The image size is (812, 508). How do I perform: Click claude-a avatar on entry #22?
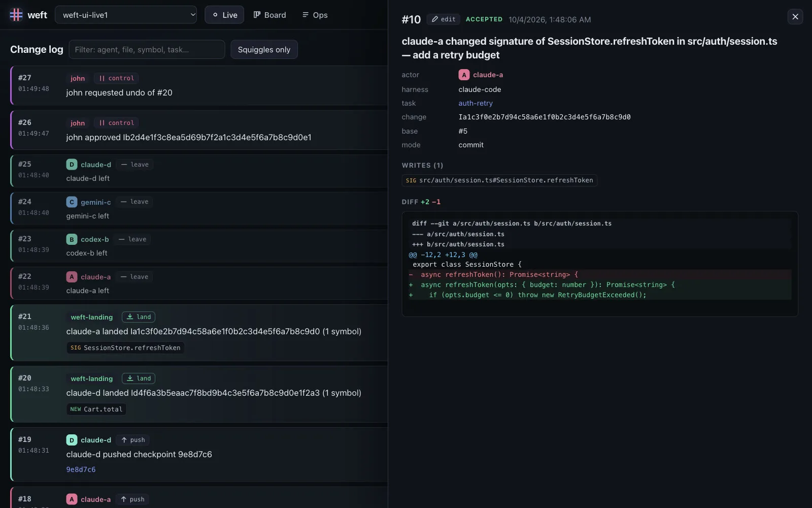point(72,277)
